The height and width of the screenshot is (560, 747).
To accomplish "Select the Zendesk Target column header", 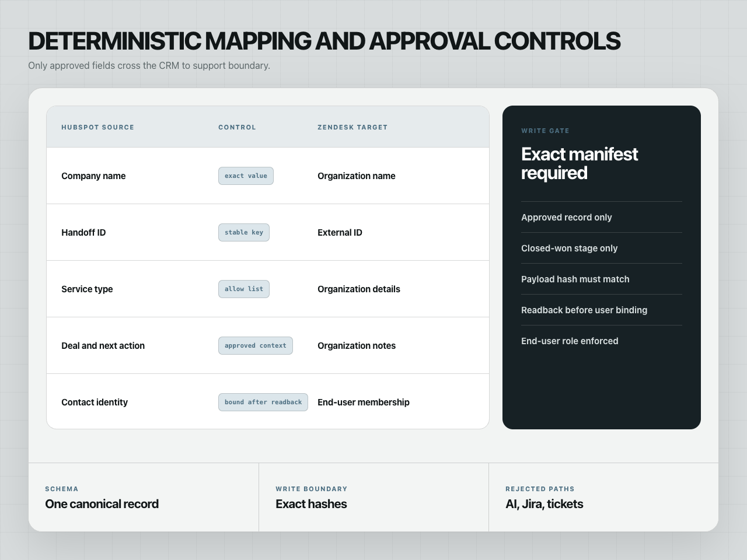I will [x=352, y=127].
